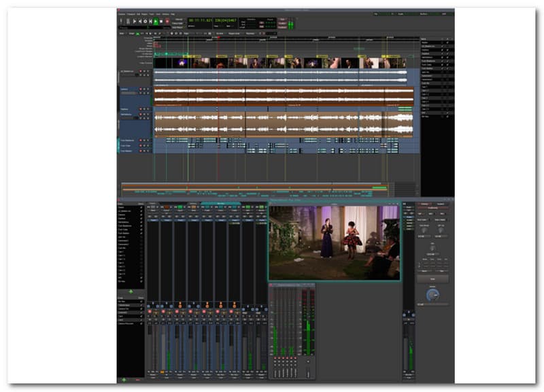The image size is (544, 392).
Task: Adjust the first mixer strip's gain fader
Action: click(x=150, y=348)
